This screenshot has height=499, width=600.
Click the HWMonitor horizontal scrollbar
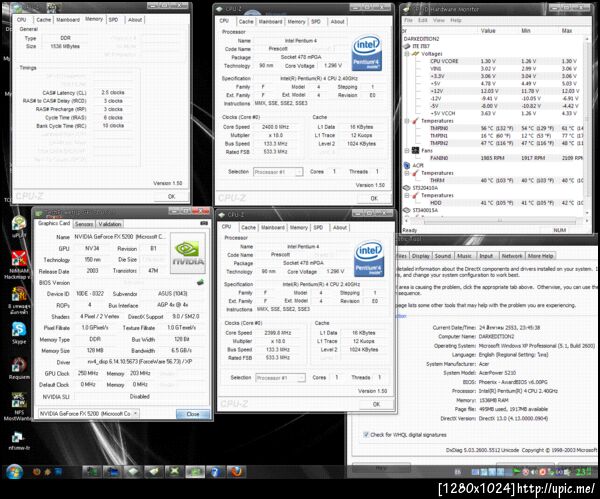coord(499,220)
